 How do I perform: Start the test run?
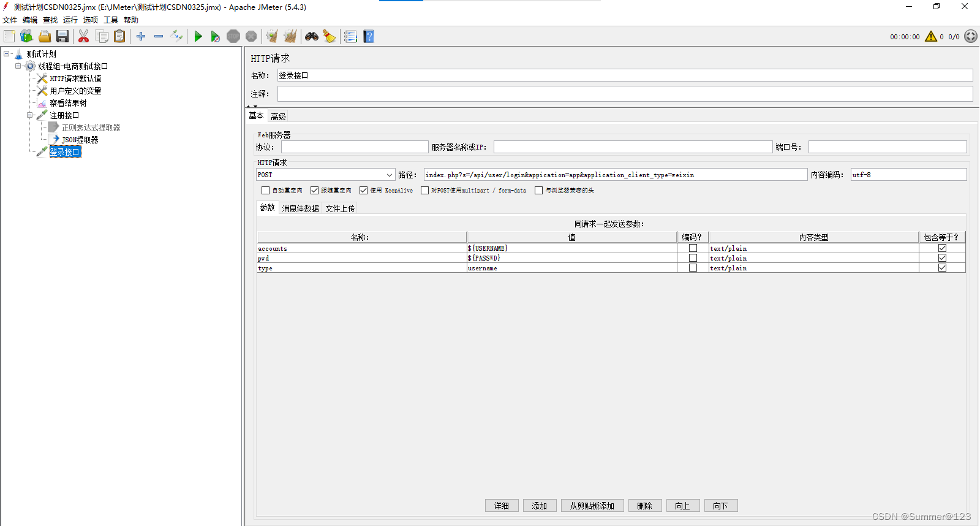pyautogui.click(x=198, y=36)
